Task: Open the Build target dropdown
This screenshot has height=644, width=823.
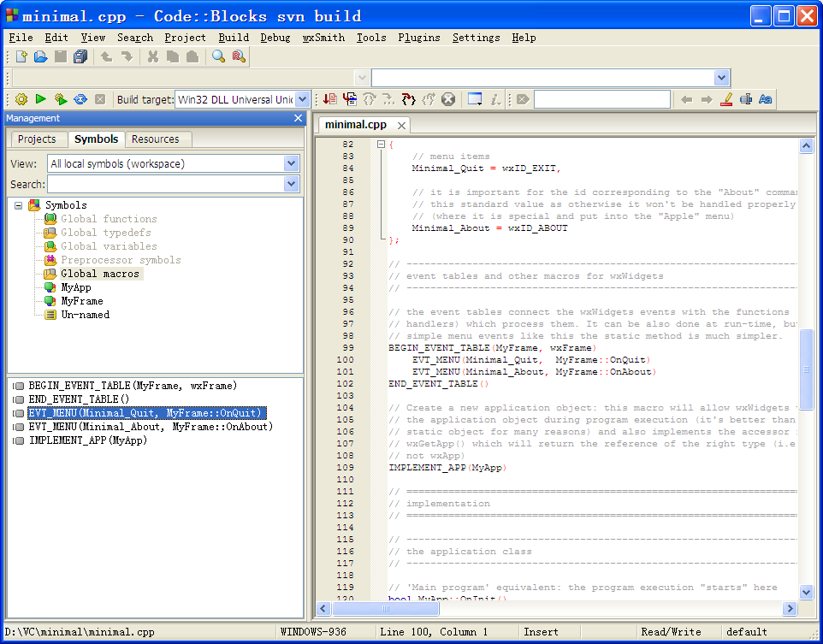Action: (302, 99)
